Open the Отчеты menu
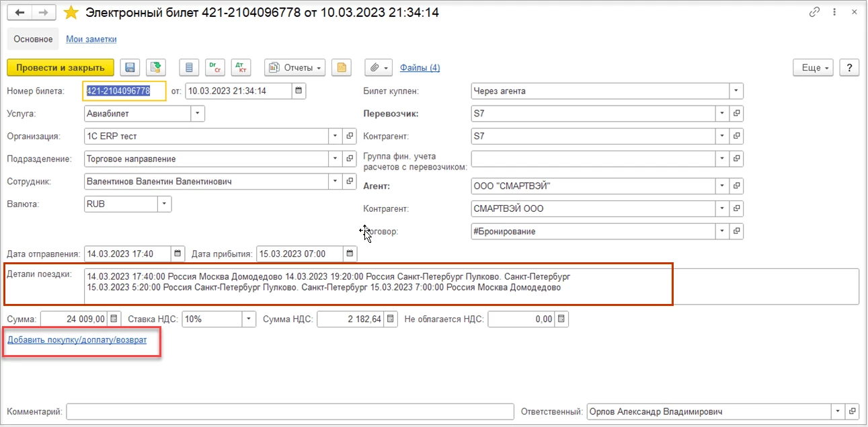The image size is (868, 427). pos(295,67)
